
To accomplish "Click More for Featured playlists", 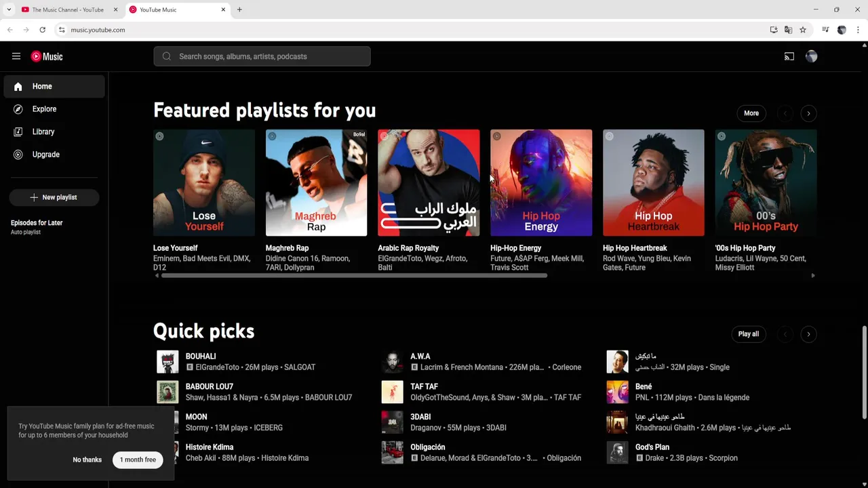I will click(751, 113).
